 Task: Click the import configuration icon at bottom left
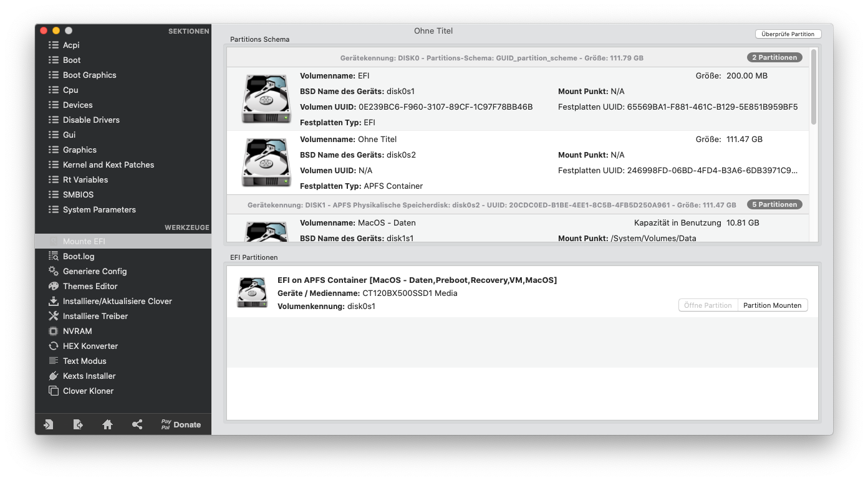tap(48, 424)
